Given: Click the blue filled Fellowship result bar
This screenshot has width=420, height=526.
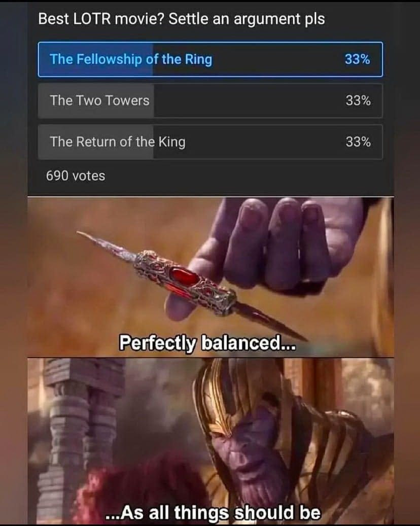Looking at the screenshot, I should click(x=95, y=59).
